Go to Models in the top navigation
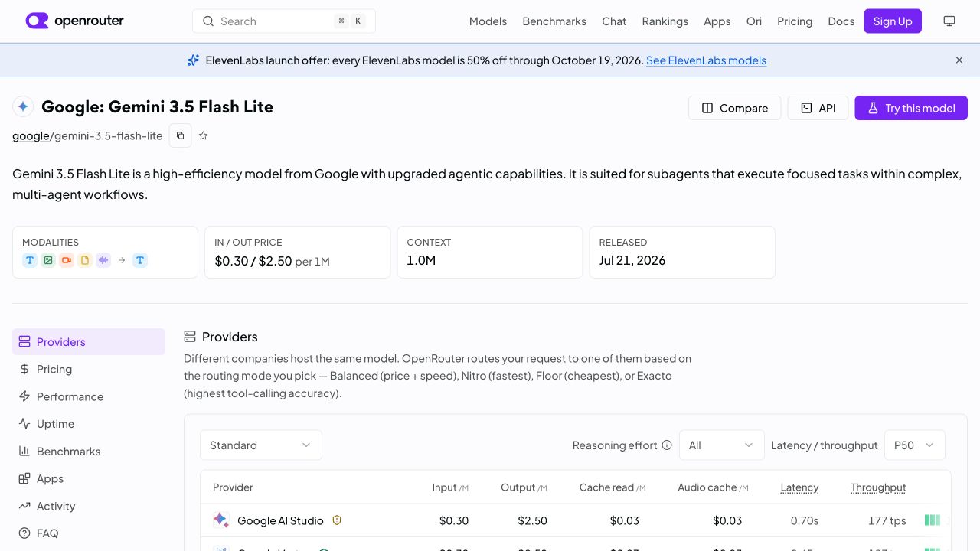This screenshot has height=551, width=980. click(x=488, y=21)
